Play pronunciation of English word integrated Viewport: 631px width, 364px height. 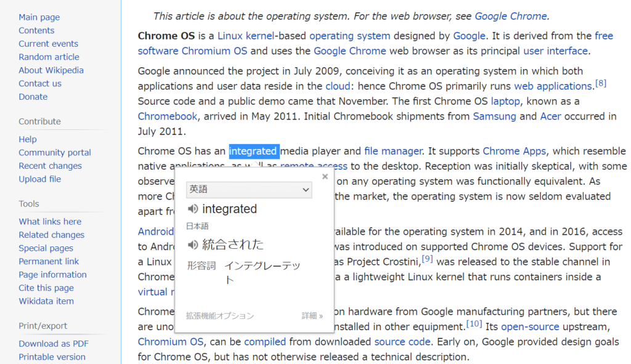pyautogui.click(x=193, y=209)
